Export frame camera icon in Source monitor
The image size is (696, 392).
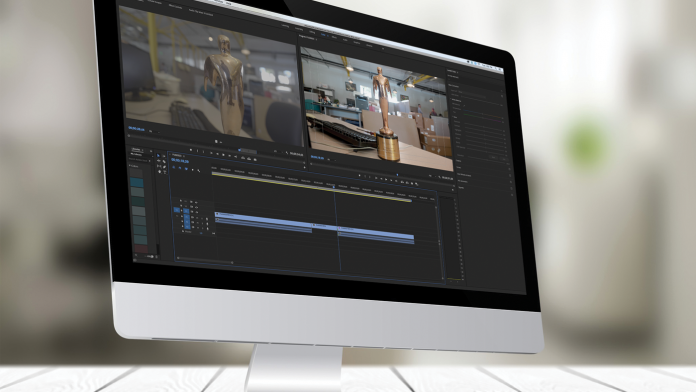pos(255,160)
